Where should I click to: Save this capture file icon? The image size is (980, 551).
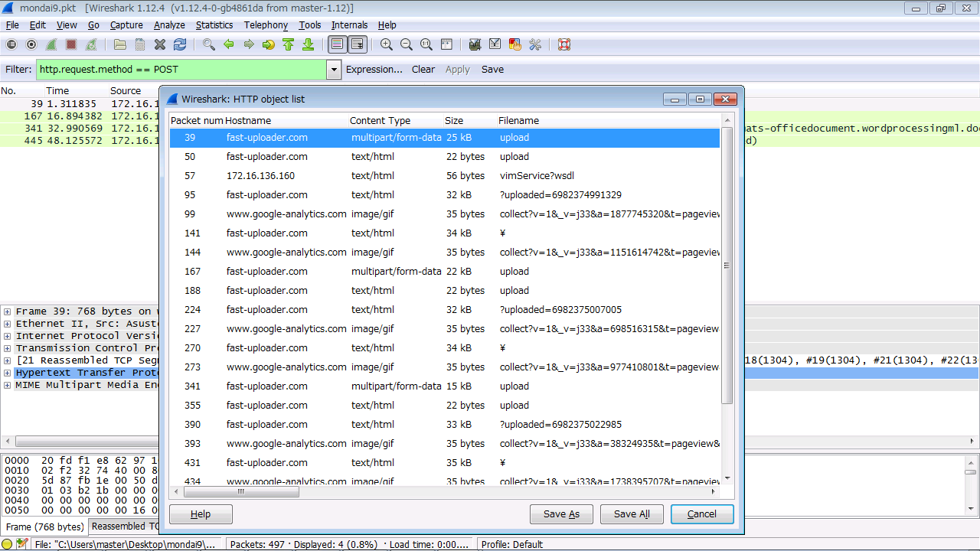[139, 44]
